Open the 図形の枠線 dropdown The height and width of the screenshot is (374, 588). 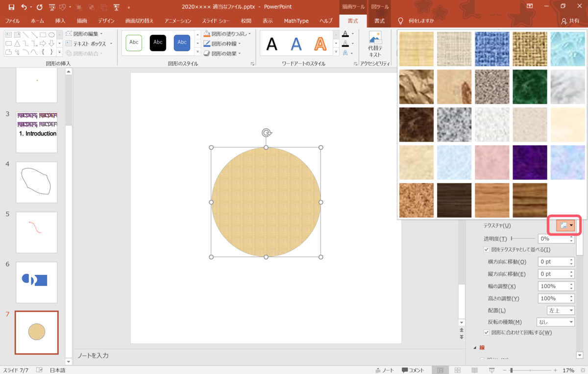point(222,44)
